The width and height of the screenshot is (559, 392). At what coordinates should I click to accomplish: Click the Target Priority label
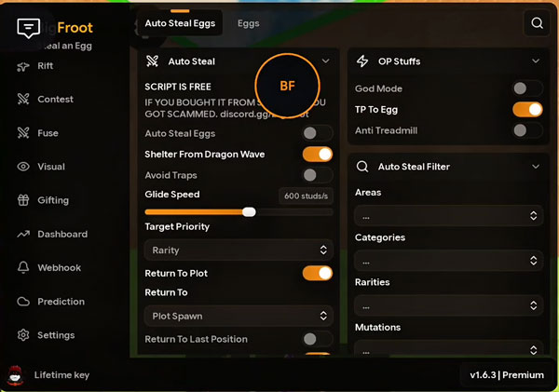pos(177,226)
